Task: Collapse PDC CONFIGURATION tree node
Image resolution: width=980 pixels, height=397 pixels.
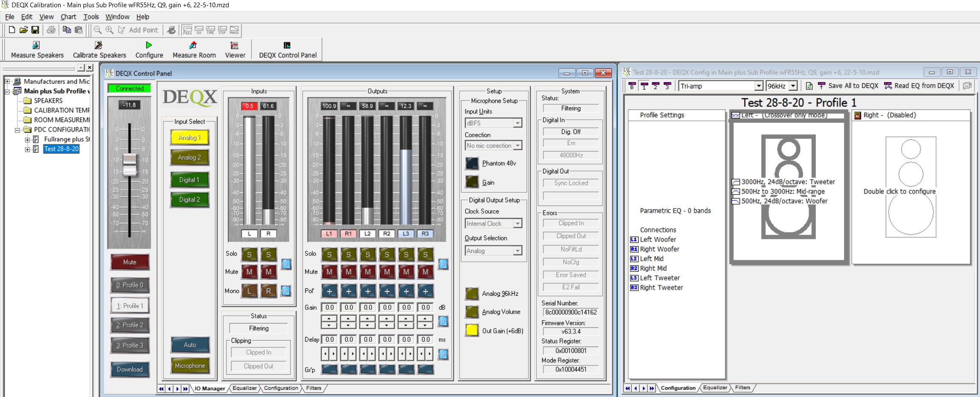Action: pyautogui.click(x=17, y=129)
